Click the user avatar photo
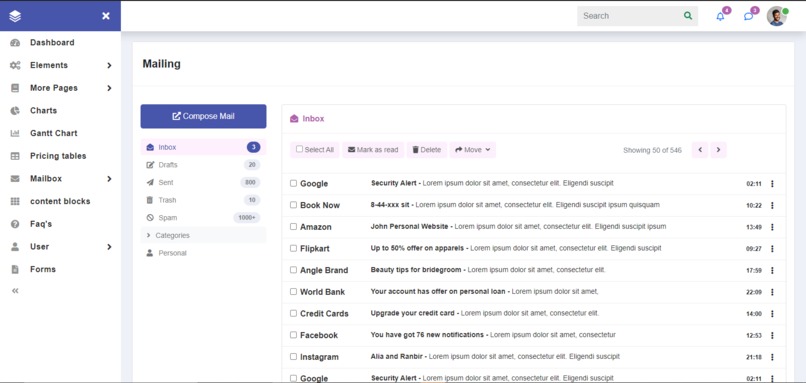This screenshot has width=806, height=383. 776,16
